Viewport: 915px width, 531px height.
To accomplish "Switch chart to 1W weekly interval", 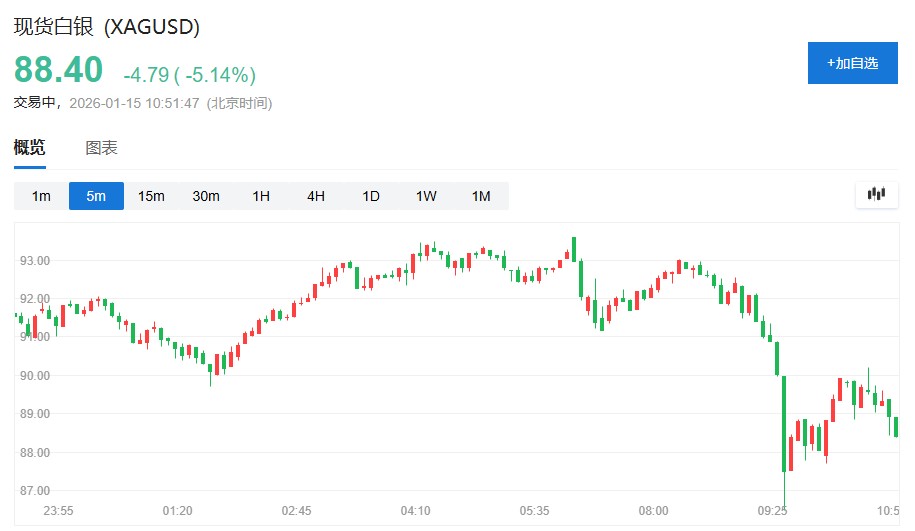I will (426, 196).
